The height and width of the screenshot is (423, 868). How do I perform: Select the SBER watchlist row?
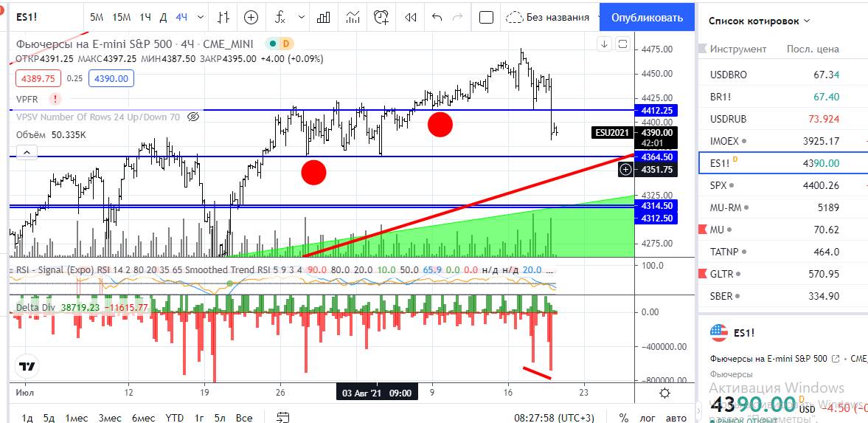coord(782,296)
